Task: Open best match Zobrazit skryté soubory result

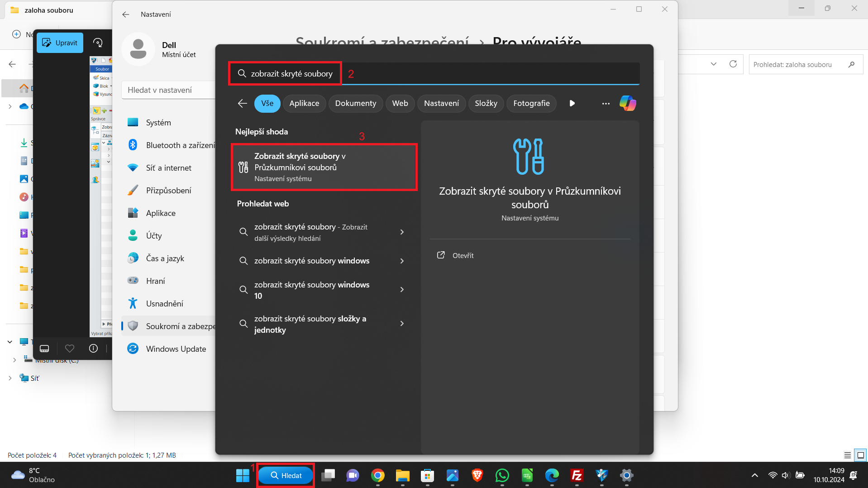Action: 324,167
